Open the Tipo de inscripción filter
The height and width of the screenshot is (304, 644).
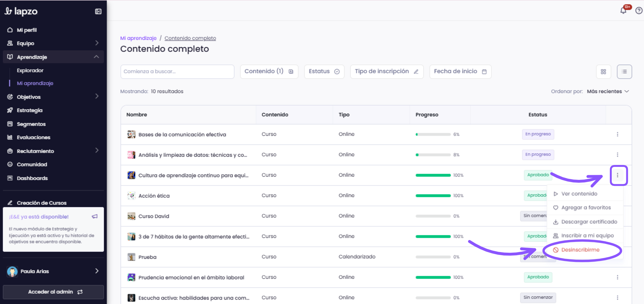pos(387,72)
